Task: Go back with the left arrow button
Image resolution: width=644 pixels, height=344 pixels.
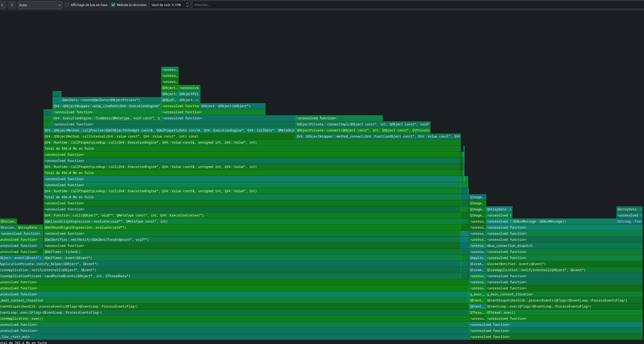Action: 2,5
